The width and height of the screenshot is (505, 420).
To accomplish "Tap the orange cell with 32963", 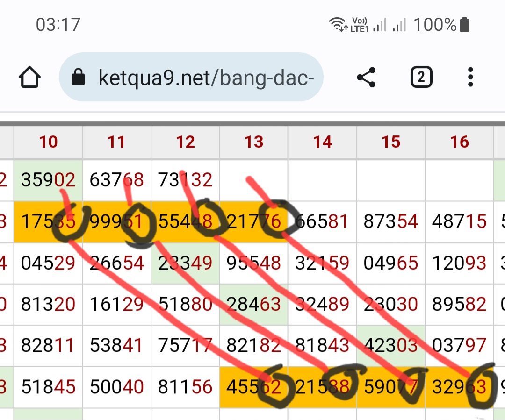I will (459, 387).
